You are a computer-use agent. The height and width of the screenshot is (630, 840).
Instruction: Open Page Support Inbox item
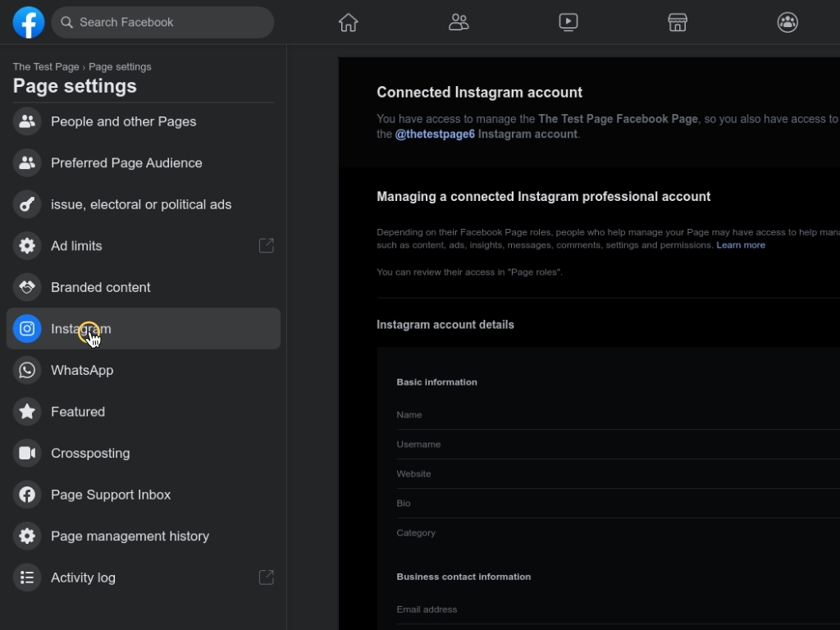pos(144,495)
